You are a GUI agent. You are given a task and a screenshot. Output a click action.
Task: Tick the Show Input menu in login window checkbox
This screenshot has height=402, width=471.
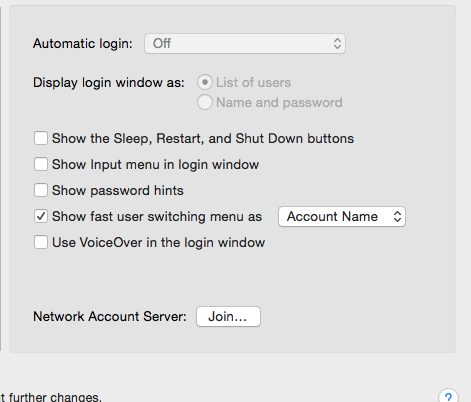41,164
